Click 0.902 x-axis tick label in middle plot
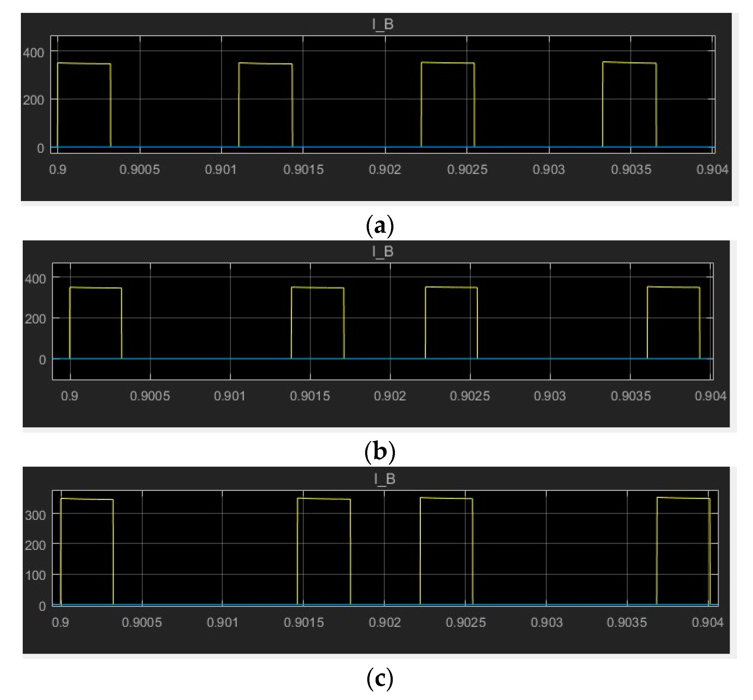The image size is (753, 700). (x=390, y=396)
